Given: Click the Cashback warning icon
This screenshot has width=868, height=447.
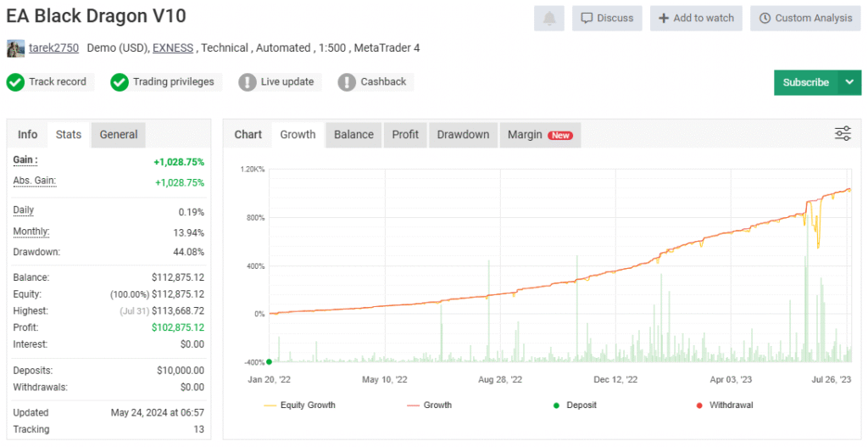Looking at the screenshot, I should (347, 82).
